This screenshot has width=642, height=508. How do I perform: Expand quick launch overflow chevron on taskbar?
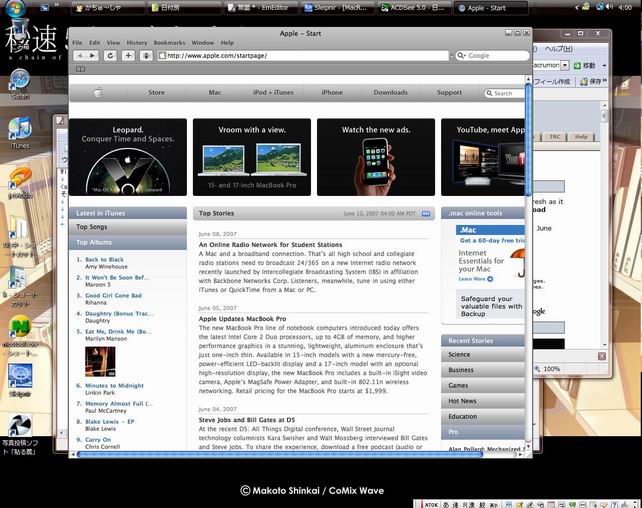click(x=57, y=5)
